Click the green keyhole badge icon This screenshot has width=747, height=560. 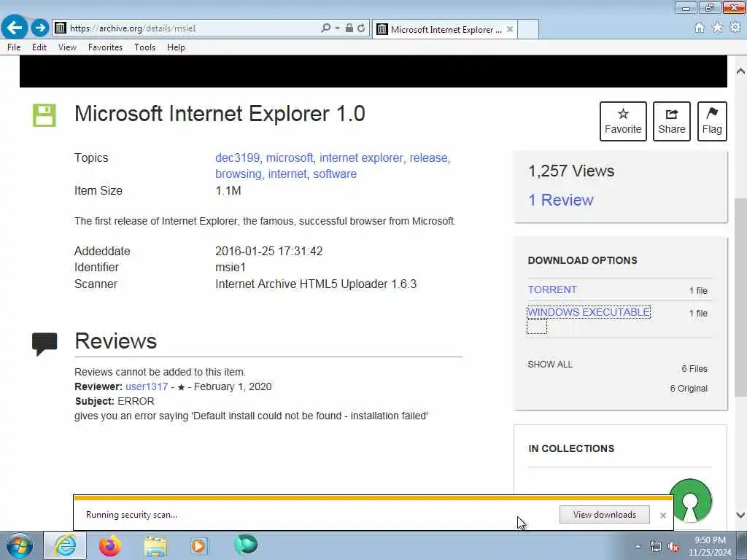pyautogui.click(x=691, y=500)
